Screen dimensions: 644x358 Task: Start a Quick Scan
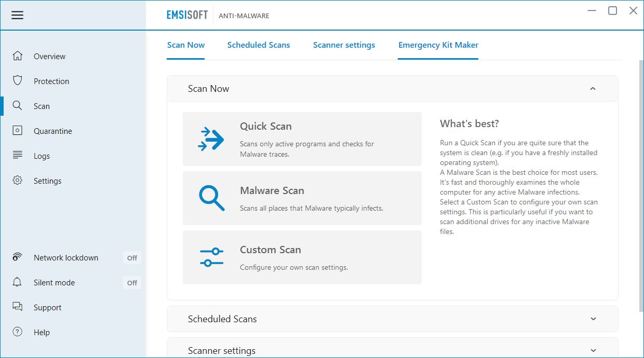click(302, 139)
